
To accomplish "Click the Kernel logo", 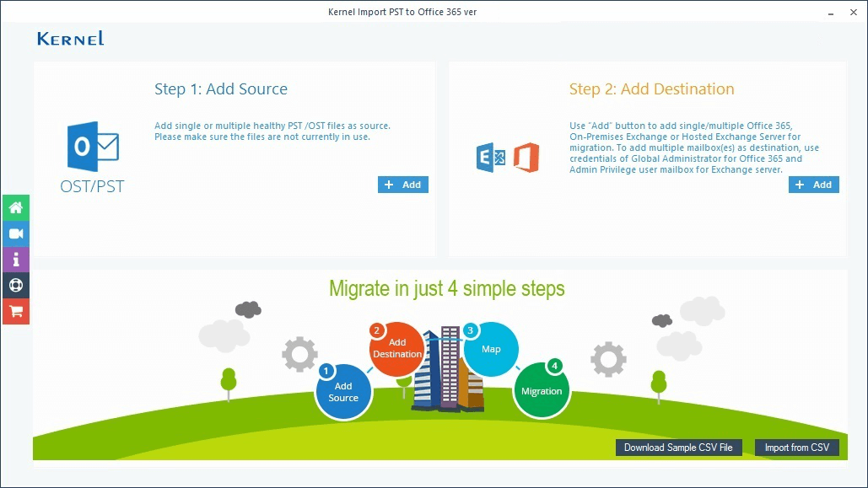I will pyautogui.click(x=69, y=38).
